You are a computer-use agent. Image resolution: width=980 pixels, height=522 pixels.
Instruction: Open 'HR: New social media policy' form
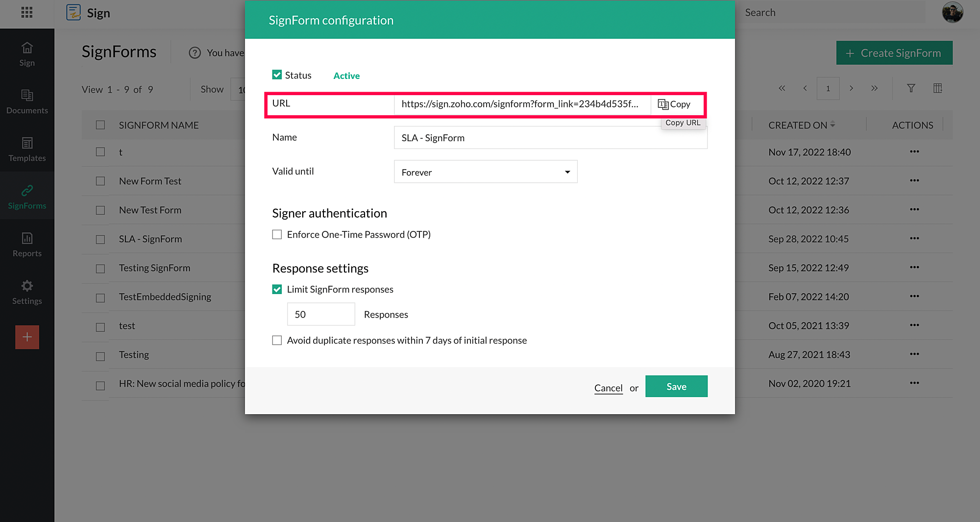point(182,383)
